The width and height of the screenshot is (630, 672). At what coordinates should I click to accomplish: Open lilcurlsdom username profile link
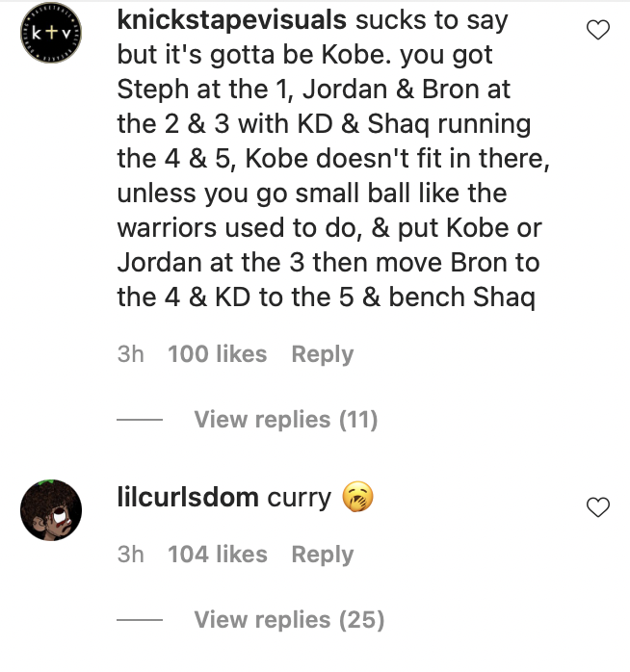coord(188,497)
